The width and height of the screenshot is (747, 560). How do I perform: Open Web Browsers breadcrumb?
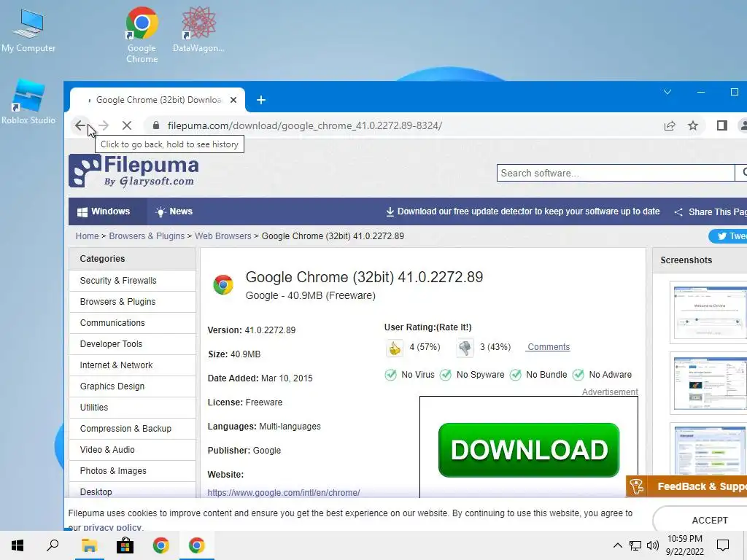pyautogui.click(x=223, y=236)
